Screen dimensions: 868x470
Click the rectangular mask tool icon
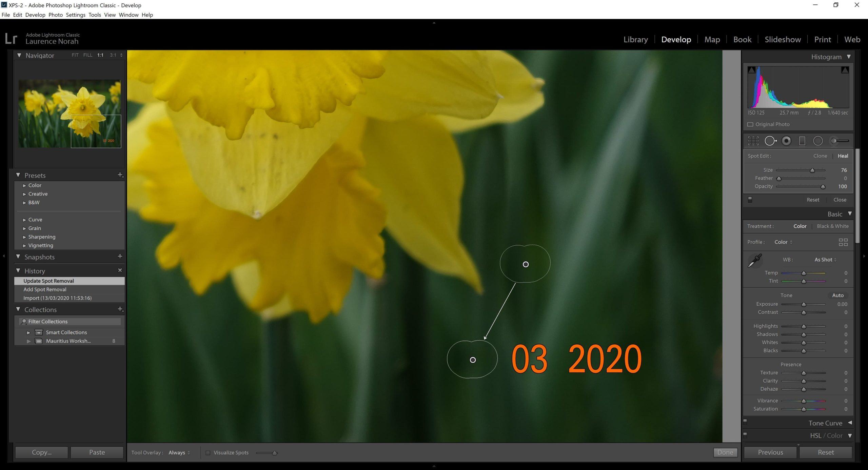802,141
